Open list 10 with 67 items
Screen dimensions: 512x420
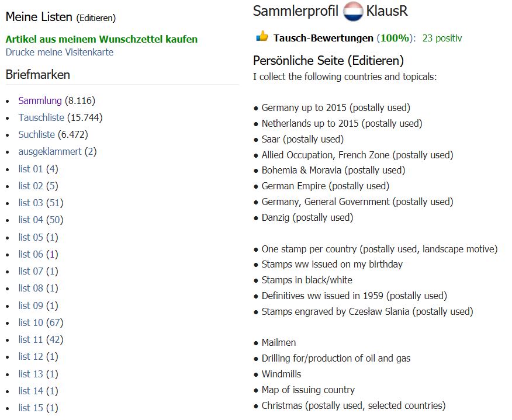pyautogui.click(x=31, y=322)
